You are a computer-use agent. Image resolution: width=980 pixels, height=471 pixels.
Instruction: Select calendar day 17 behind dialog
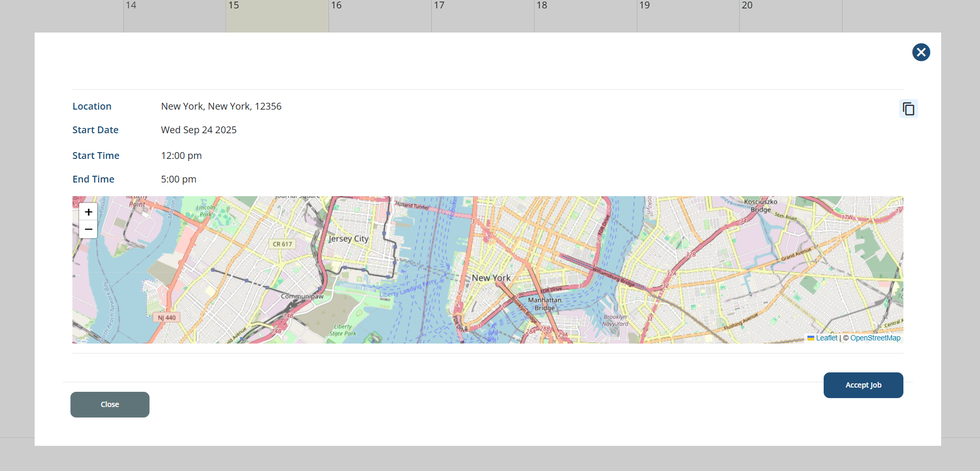click(x=483, y=16)
